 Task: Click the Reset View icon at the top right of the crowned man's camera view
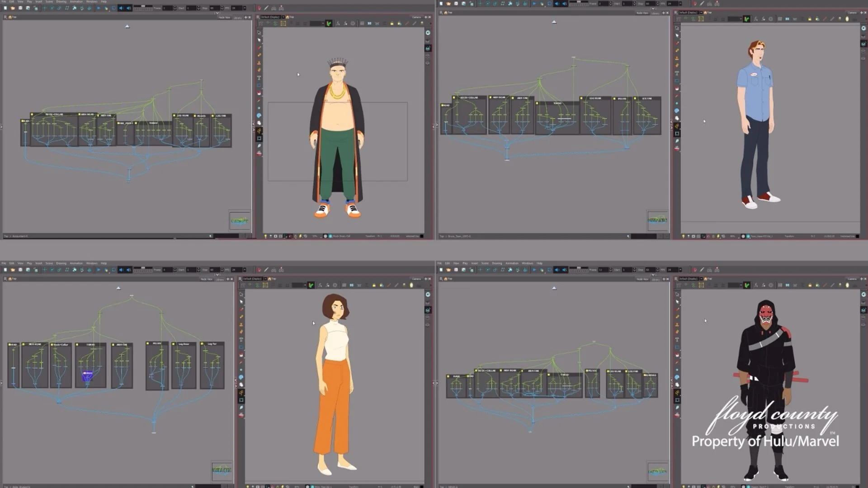coord(428,33)
